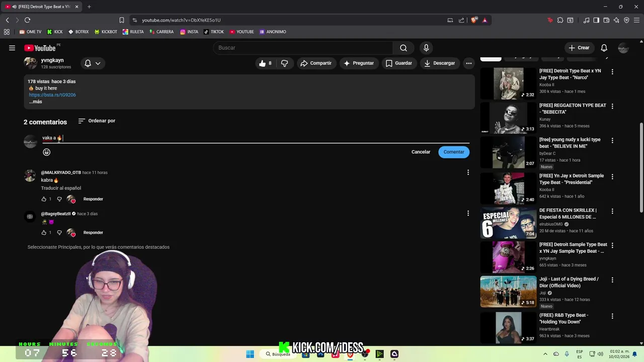Viewport: 644px width, 362px height.
Task: Dislike the video with thumbs down
Action: tap(285, 63)
